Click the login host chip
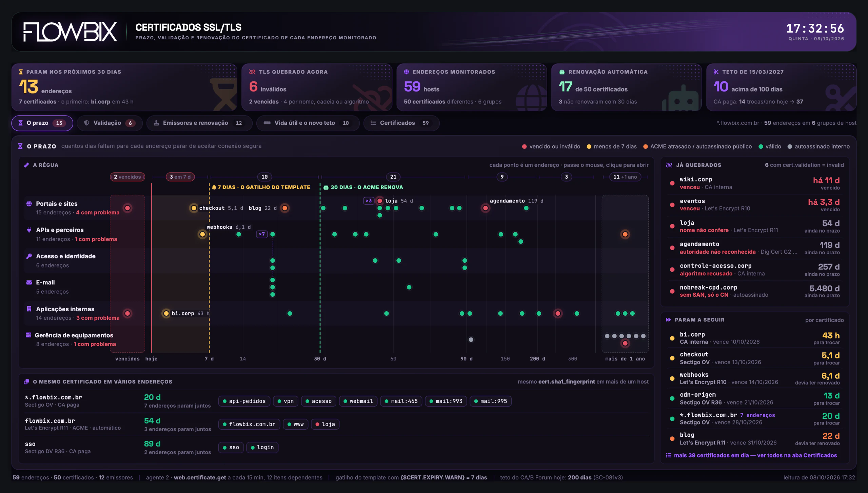Viewport: 868px width, 493px height. 262,447
